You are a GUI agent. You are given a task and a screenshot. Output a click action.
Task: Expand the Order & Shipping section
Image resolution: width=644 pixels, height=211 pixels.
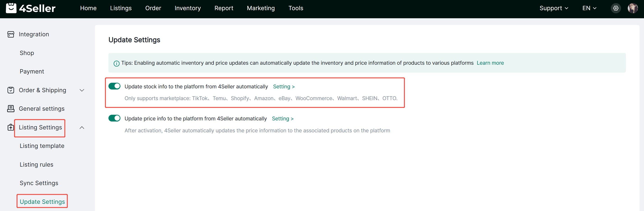tap(82, 90)
